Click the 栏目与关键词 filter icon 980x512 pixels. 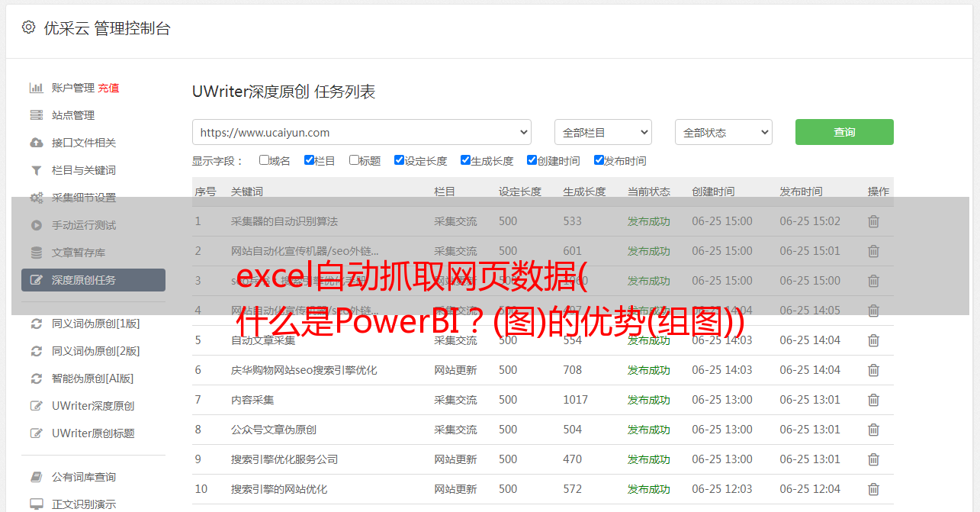coord(36,170)
